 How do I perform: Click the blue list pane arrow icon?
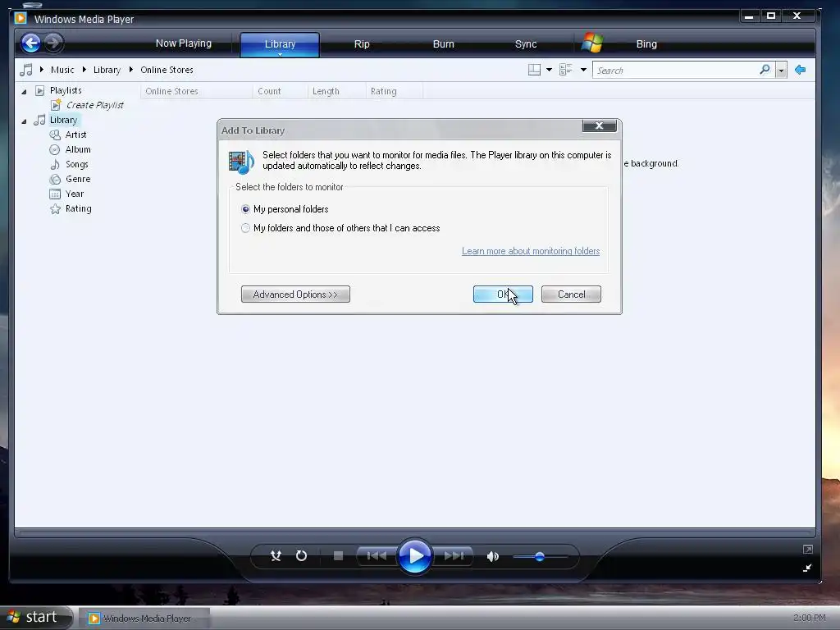pos(801,70)
